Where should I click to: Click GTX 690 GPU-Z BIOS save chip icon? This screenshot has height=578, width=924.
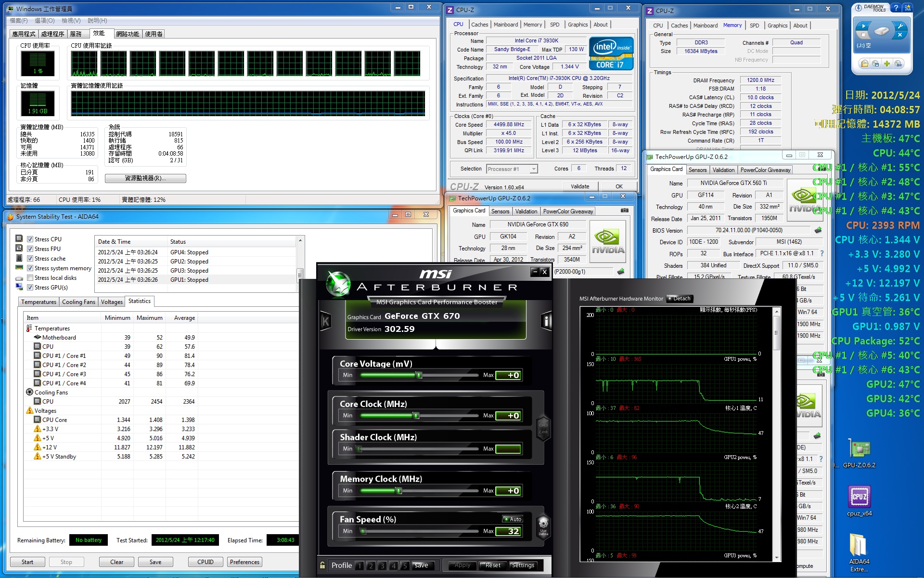pos(621,272)
